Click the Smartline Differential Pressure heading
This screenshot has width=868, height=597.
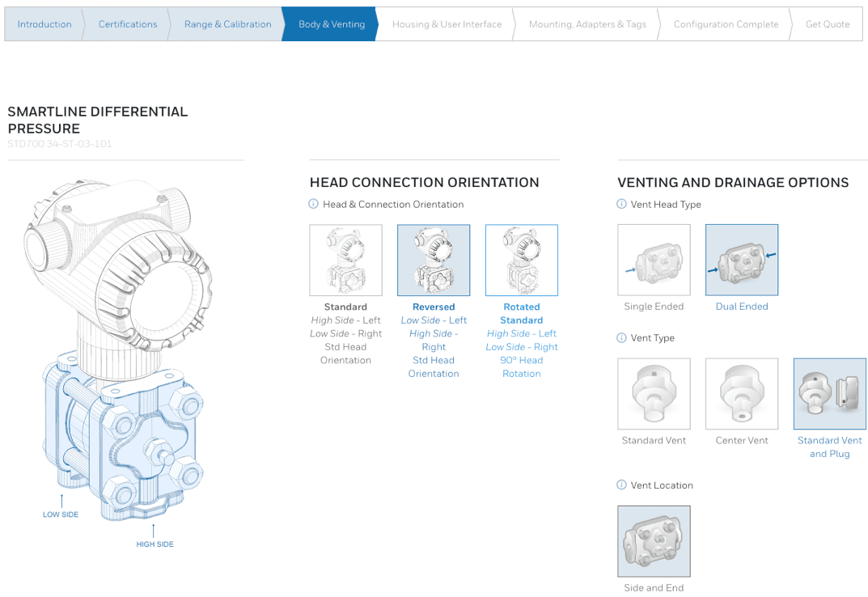click(98, 121)
